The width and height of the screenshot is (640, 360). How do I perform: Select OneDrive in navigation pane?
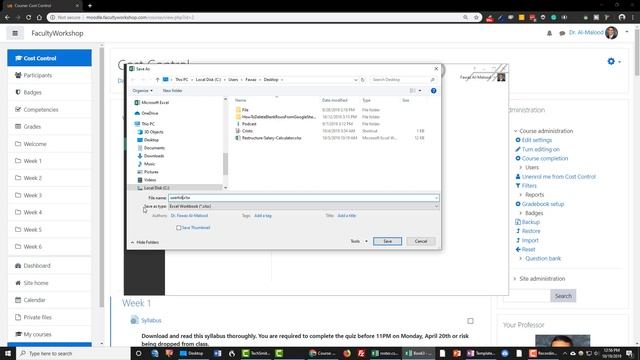(x=149, y=113)
